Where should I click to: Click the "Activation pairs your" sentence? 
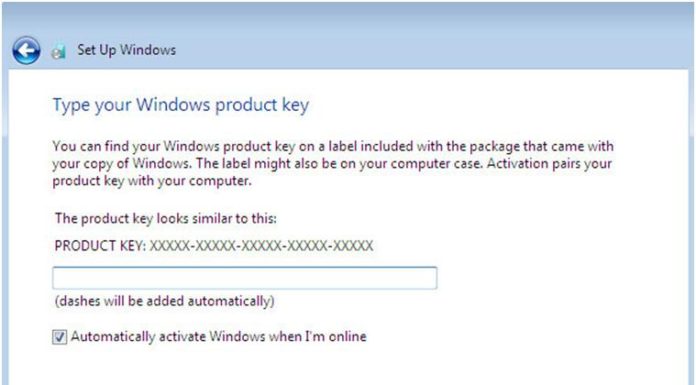[550, 163]
